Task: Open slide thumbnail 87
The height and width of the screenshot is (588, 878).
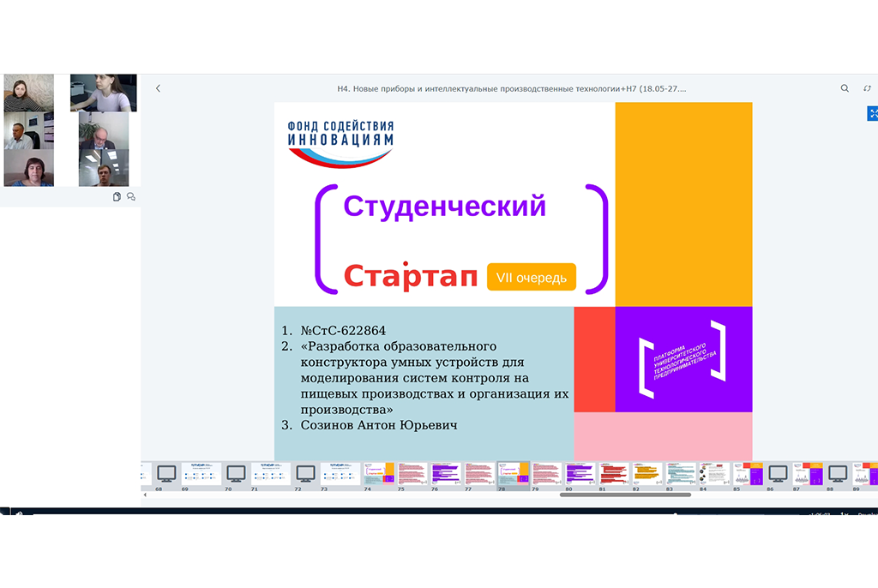Action: [x=808, y=474]
